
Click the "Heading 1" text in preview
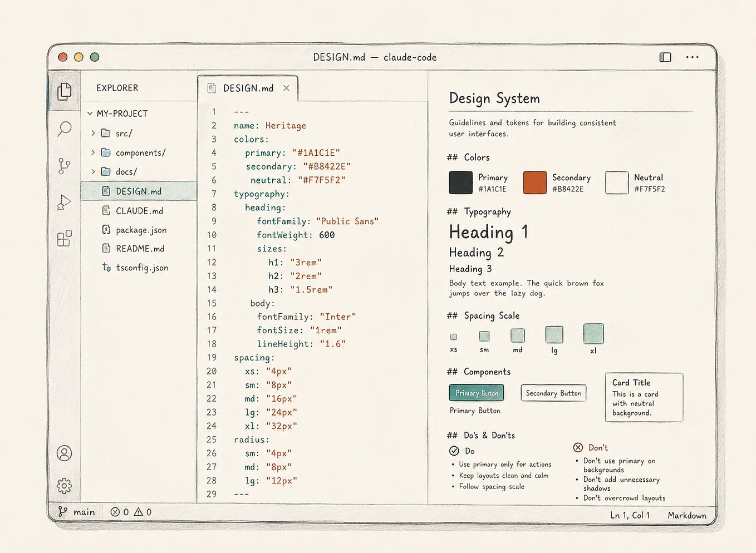pos(489,231)
